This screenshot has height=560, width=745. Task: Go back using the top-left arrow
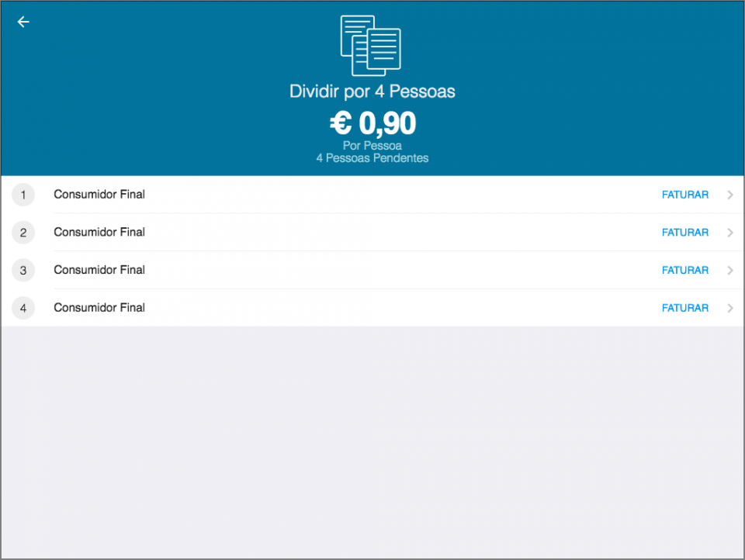pos(23,22)
